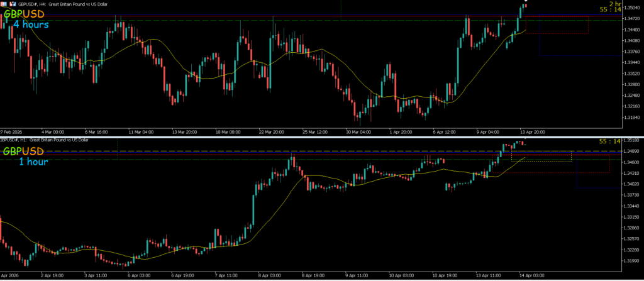Click the 8 Apr 03:00 label on the H1 time axis

pos(268,276)
